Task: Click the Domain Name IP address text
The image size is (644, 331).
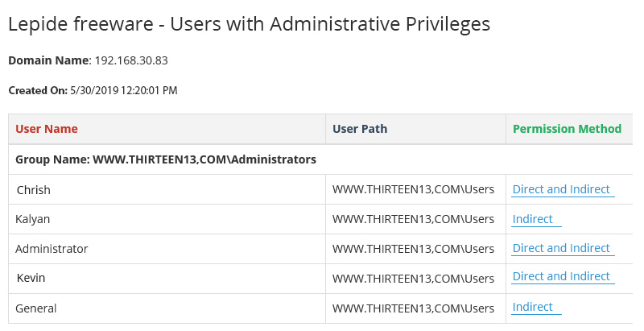Action: pos(131,60)
